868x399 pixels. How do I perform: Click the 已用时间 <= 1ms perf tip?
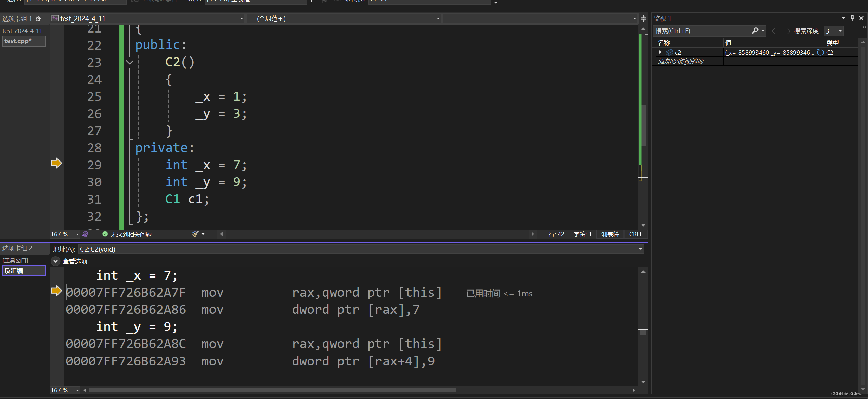tap(500, 293)
